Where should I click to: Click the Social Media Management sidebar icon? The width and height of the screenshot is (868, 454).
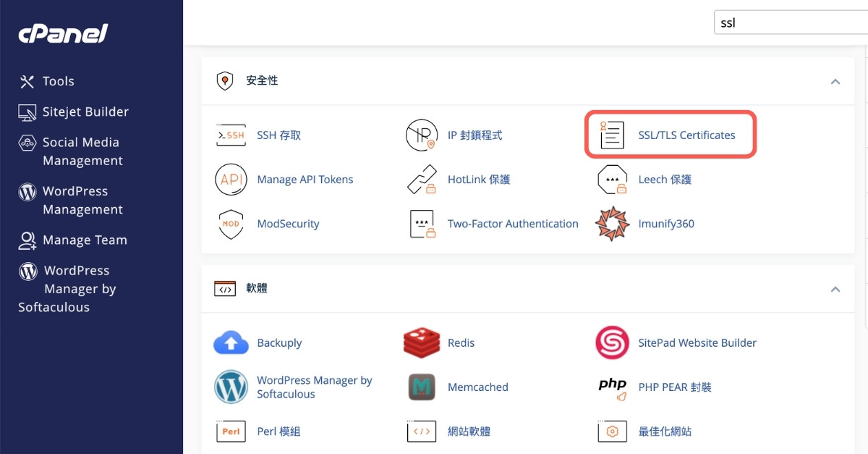[x=27, y=143]
